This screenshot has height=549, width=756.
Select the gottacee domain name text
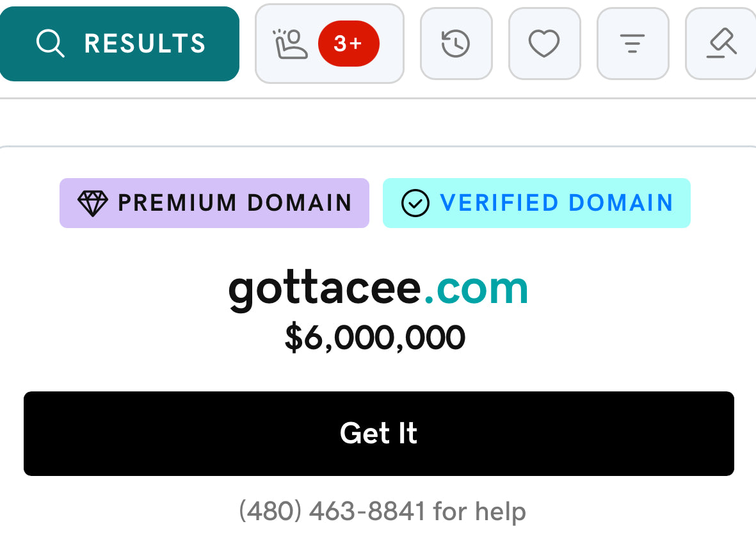(x=325, y=290)
